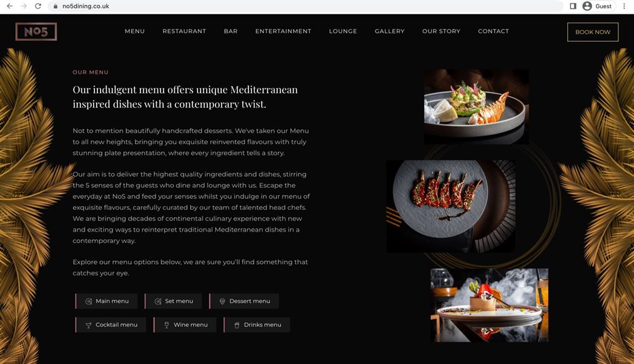
Task: Click the No5 logo in header
Action: 36,31
